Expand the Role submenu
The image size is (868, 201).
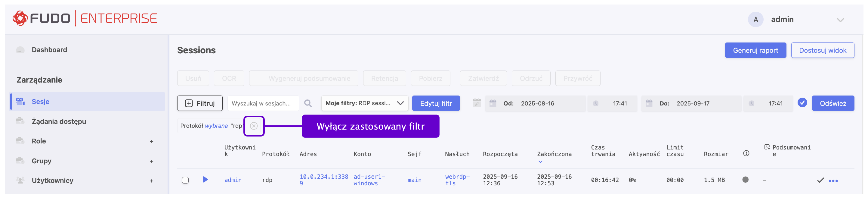152,141
